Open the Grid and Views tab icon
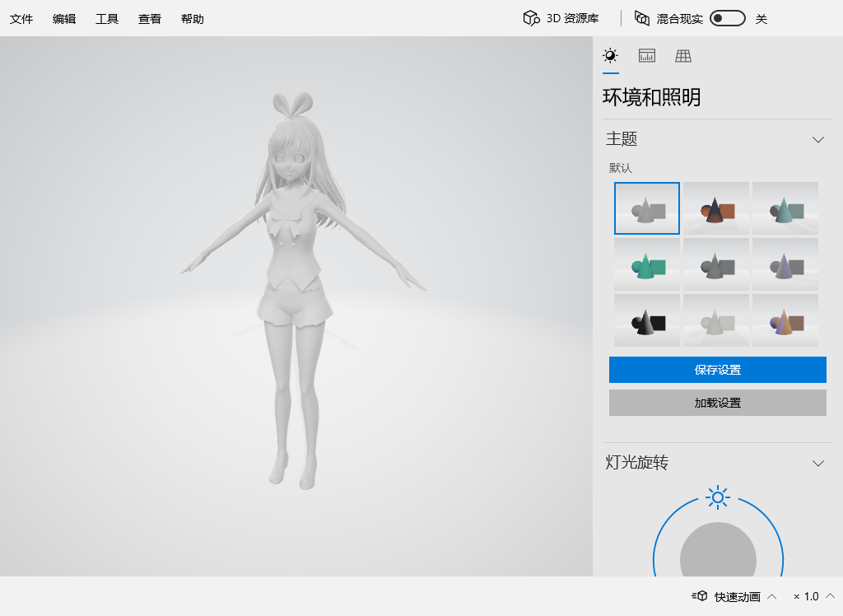 point(683,55)
